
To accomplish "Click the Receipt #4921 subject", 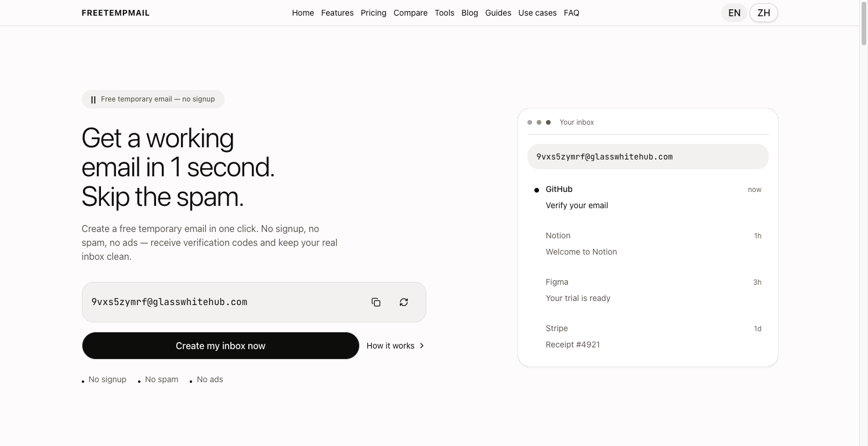I will click(573, 345).
